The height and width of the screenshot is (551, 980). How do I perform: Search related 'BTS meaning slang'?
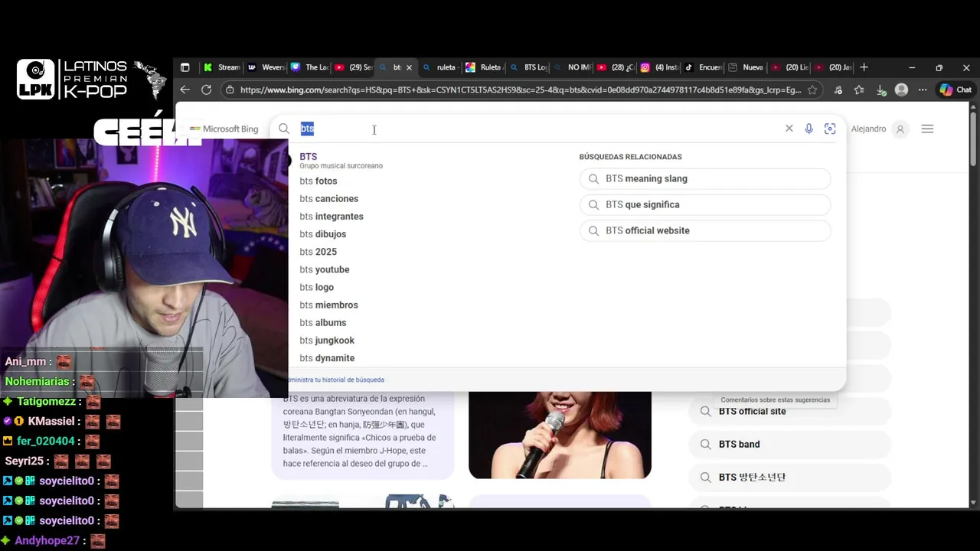[x=705, y=178]
